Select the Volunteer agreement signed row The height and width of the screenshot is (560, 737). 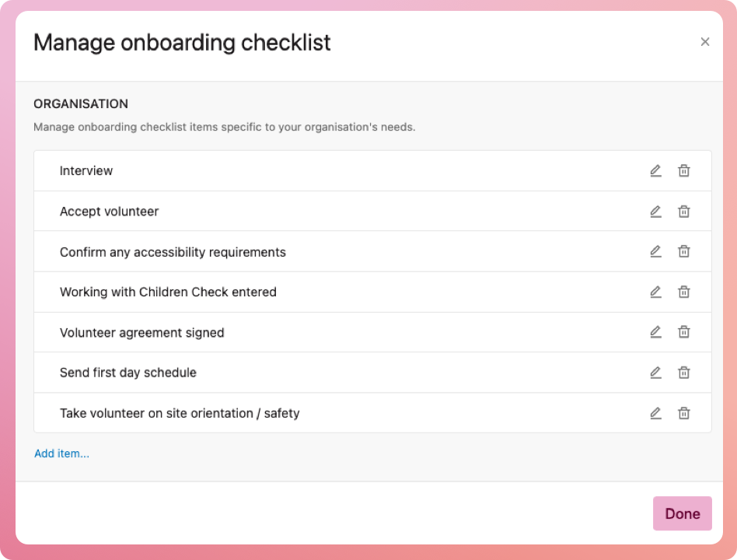pyautogui.click(x=141, y=333)
